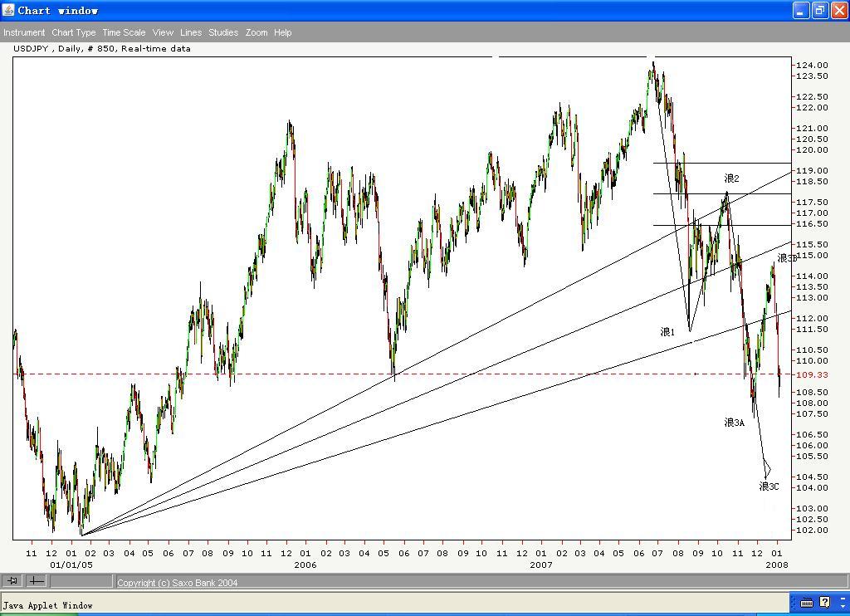The height and width of the screenshot is (616, 850).
Task: Open the View menu
Action: point(163,32)
